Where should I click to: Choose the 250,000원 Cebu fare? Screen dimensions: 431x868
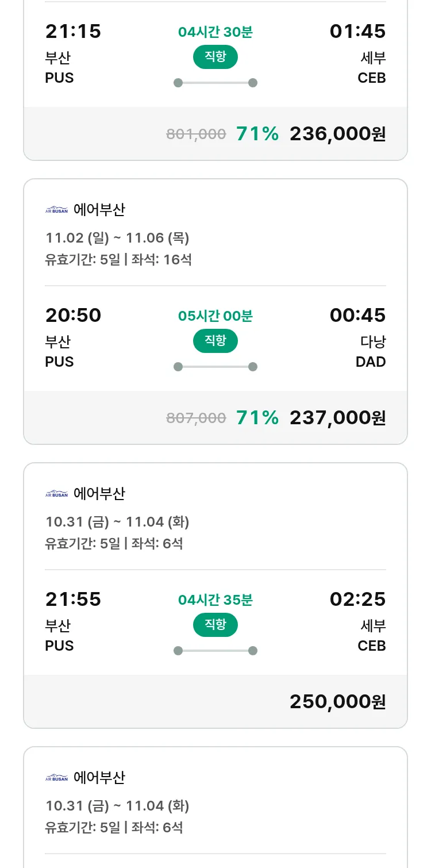(x=337, y=702)
